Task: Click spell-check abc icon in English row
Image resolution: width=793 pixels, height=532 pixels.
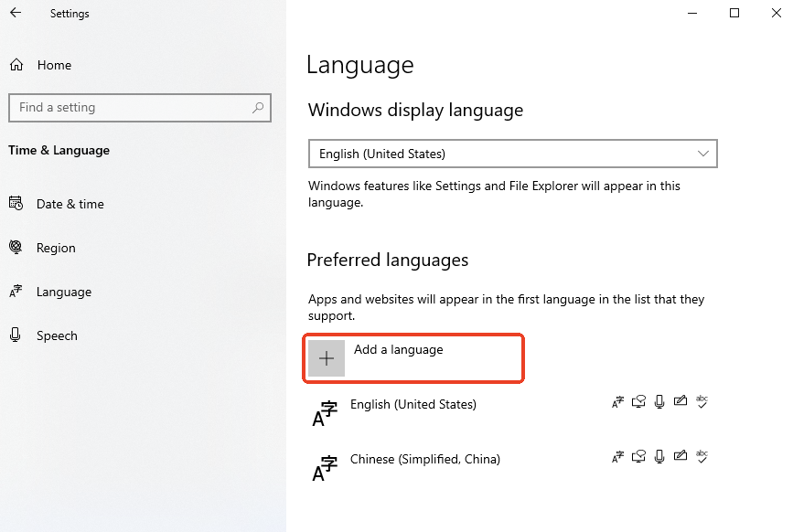Action: [702, 401]
